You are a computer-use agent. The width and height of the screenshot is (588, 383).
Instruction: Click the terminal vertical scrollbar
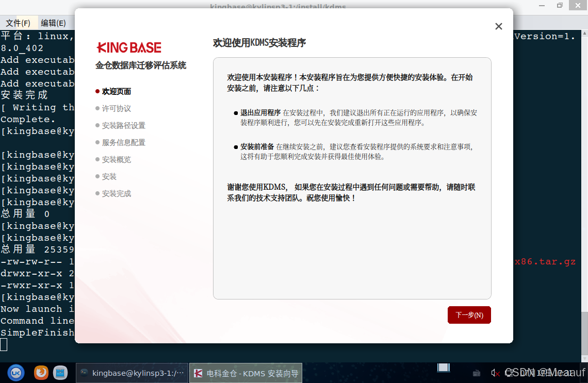(584, 195)
